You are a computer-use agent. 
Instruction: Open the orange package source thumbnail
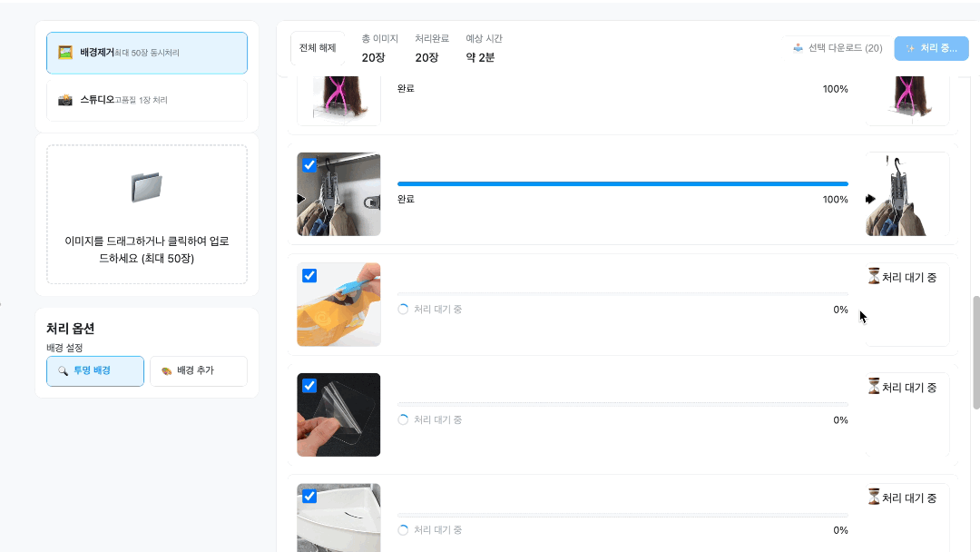point(338,304)
